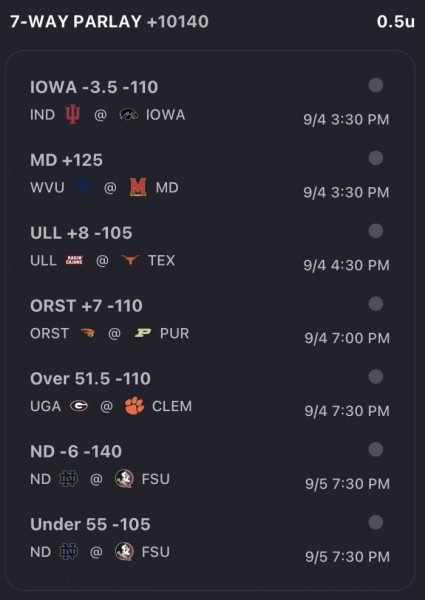Click Notre Dame logo in Under 55 leg

click(69, 552)
